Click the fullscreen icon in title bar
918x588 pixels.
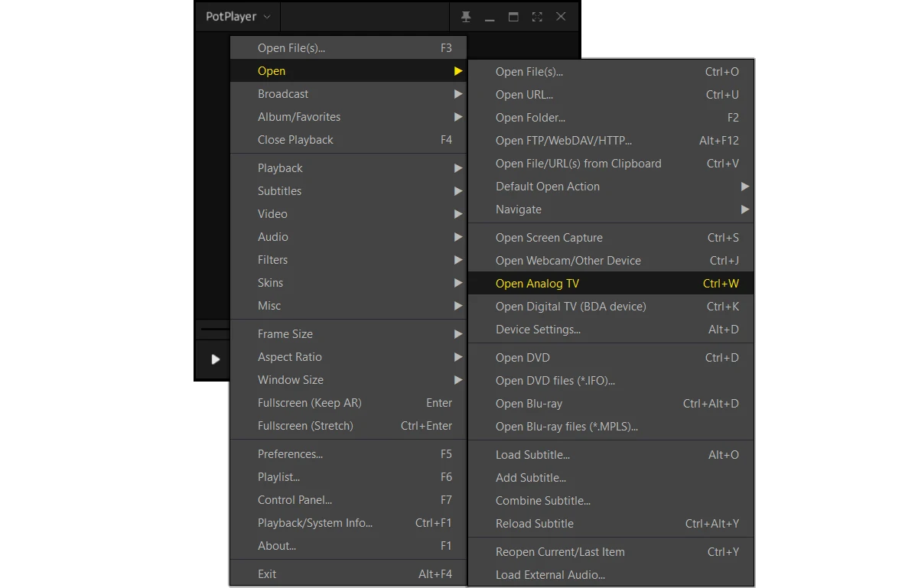(537, 17)
